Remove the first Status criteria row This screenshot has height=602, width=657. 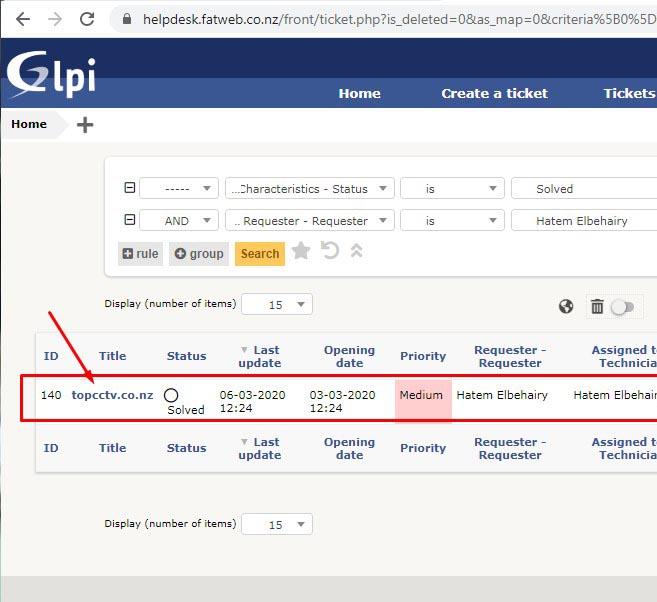pos(129,189)
